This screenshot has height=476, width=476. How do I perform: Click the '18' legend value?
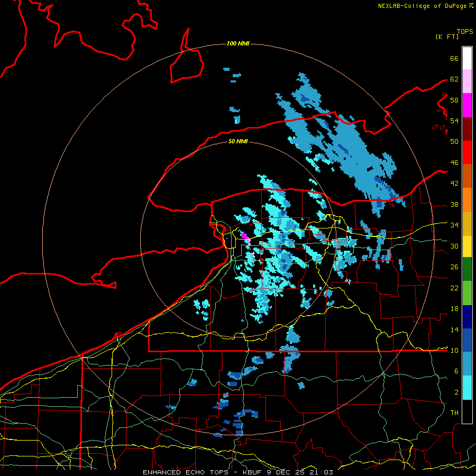pos(454,309)
